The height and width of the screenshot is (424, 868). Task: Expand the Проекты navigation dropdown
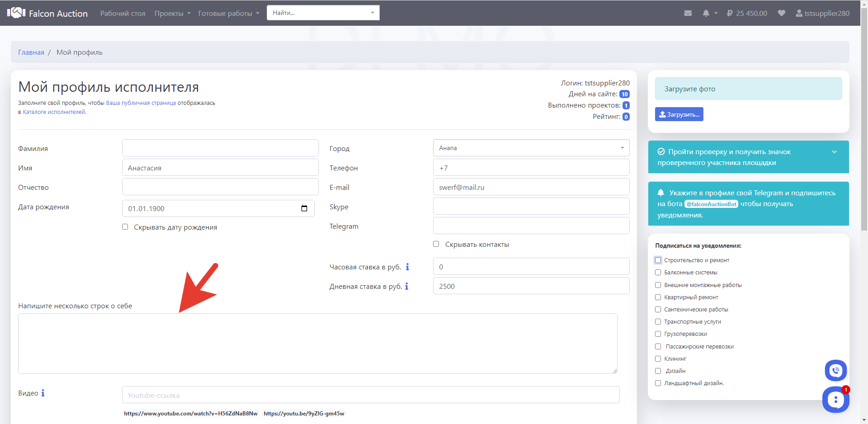(x=172, y=13)
